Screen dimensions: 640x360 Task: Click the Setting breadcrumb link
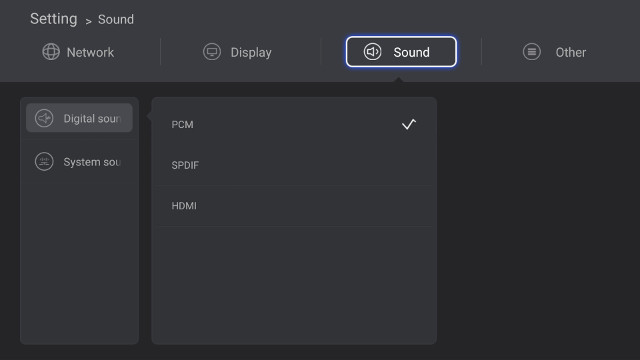(53, 19)
